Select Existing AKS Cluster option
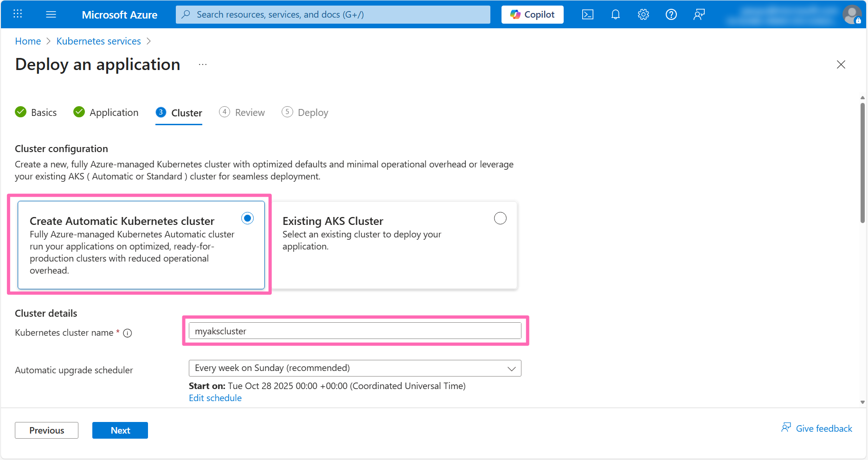Image resolution: width=868 pixels, height=460 pixels. coord(500,218)
